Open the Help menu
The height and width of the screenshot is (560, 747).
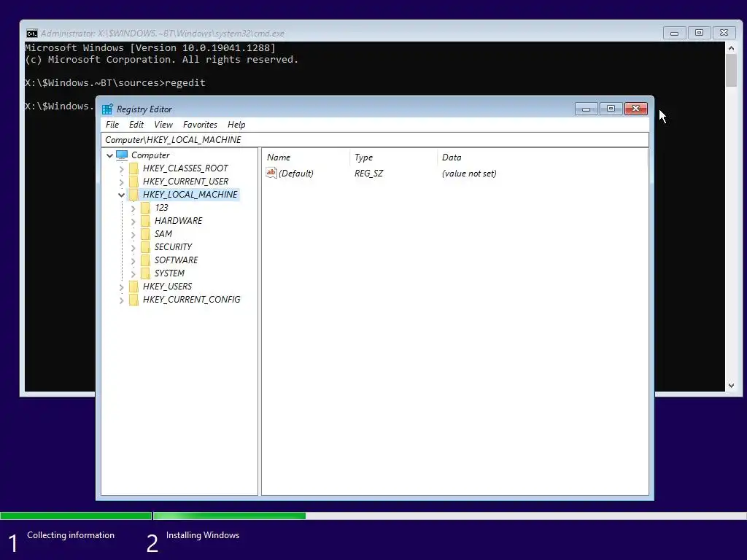pos(236,125)
